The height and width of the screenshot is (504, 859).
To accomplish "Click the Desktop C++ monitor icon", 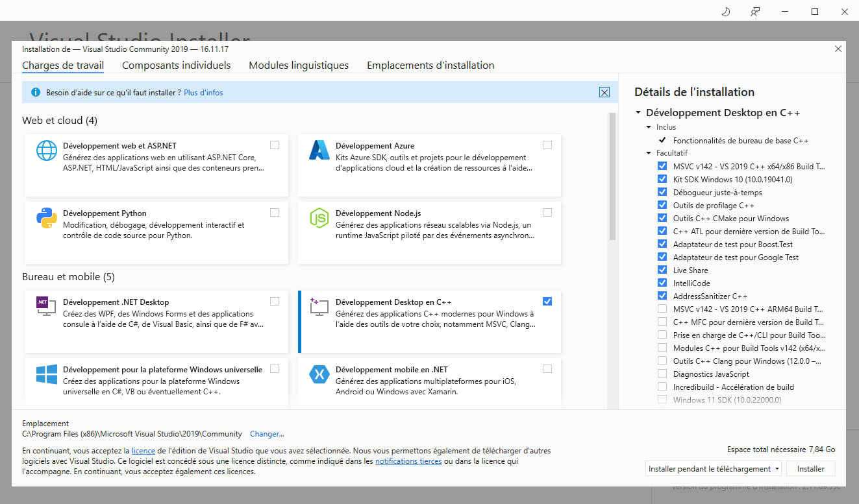I will click(319, 306).
